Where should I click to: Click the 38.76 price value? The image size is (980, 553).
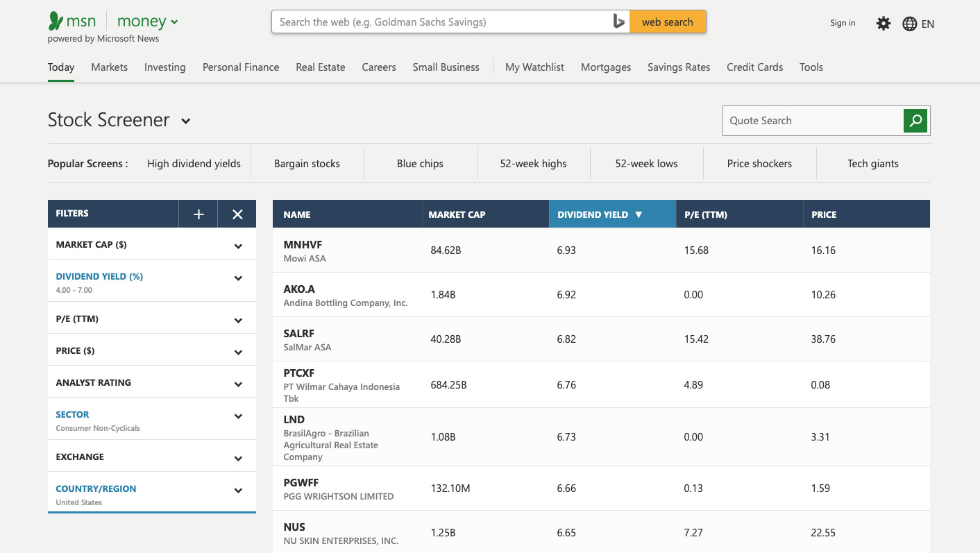823,339
